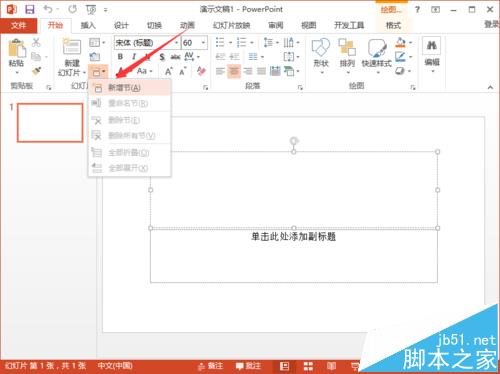Click the Save icon in quick access toolbar
Screen dimensions: 500x374
point(30,9)
